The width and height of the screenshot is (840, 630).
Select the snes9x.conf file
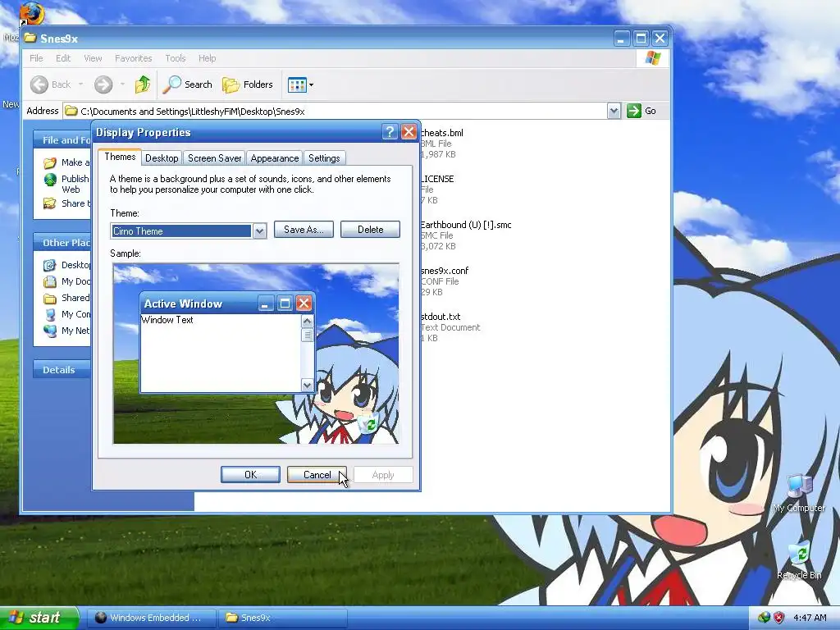coord(445,271)
